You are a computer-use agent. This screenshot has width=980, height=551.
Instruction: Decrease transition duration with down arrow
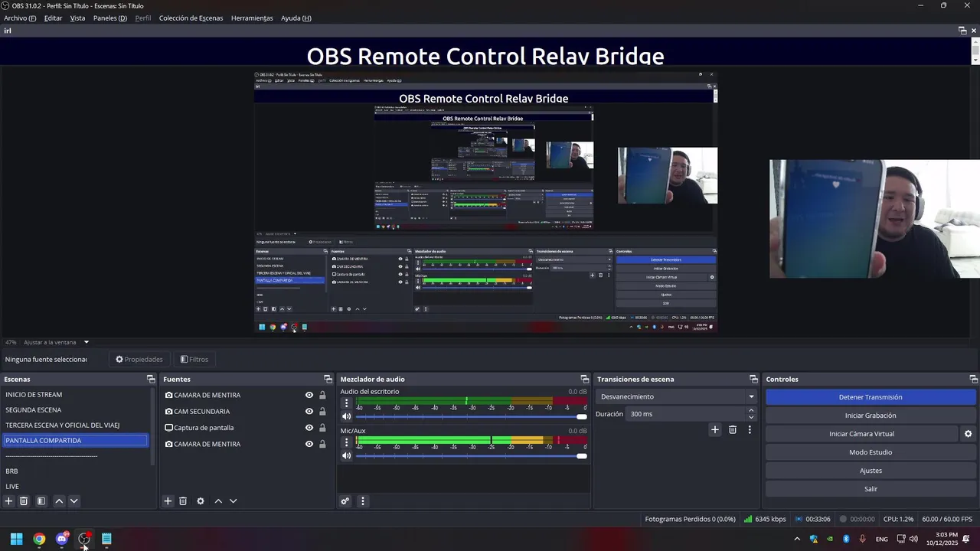click(x=751, y=418)
